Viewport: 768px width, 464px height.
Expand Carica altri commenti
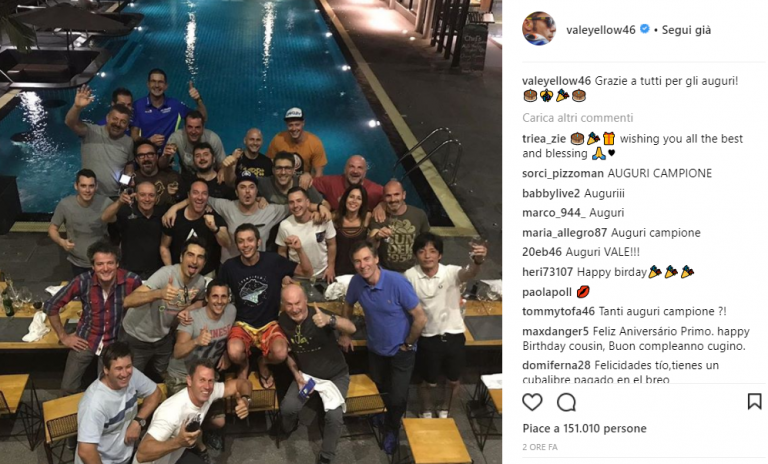click(x=577, y=118)
